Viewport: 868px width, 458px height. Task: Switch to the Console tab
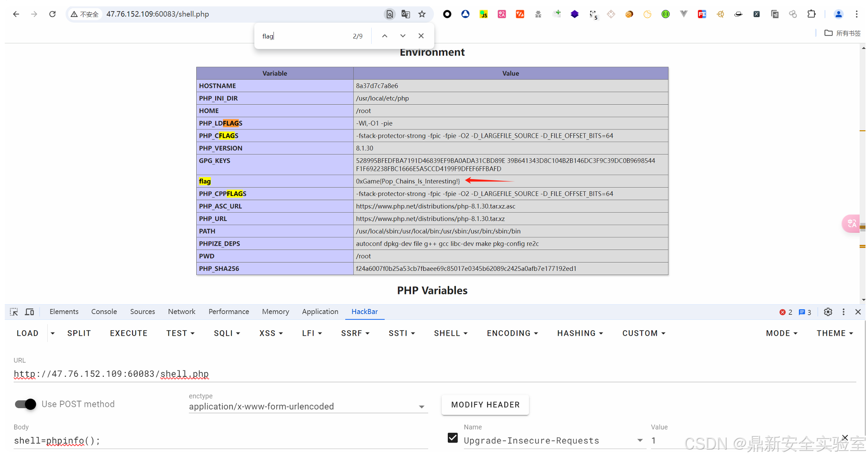tap(104, 311)
